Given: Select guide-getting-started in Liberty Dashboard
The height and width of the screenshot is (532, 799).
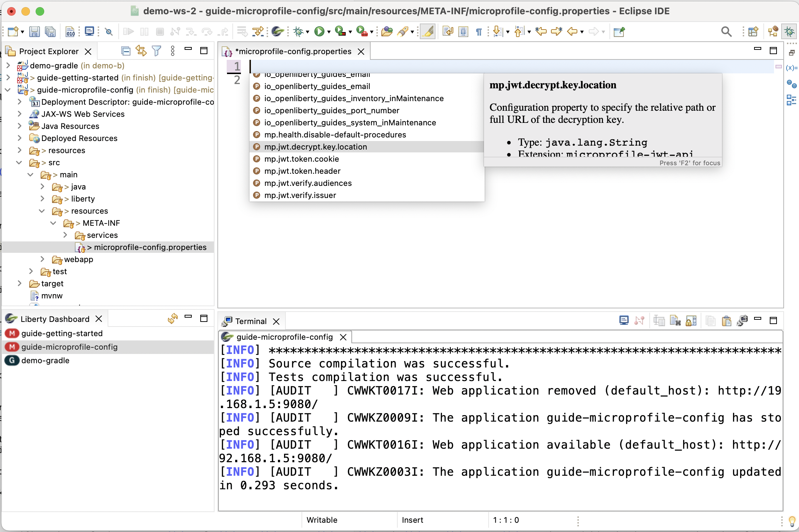Looking at the screenshot, I should (x=108, y=333).
